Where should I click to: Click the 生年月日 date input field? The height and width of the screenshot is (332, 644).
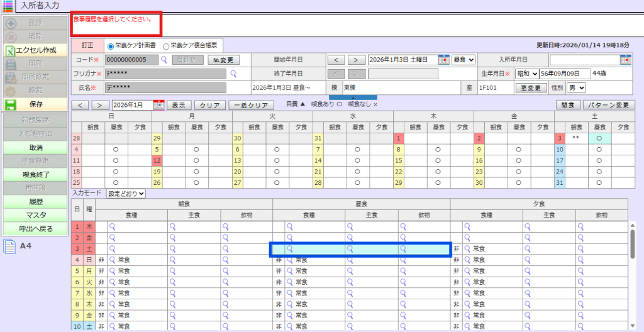[x=565, y=74]
